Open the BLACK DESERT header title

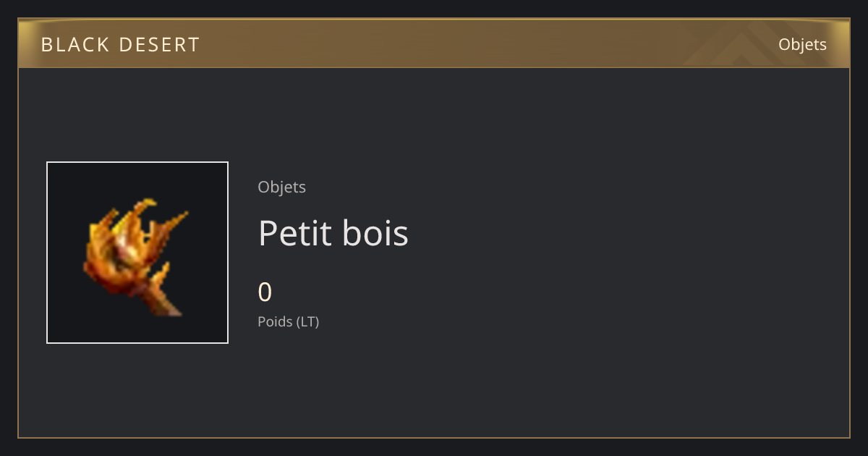click(x=120, y=45)
